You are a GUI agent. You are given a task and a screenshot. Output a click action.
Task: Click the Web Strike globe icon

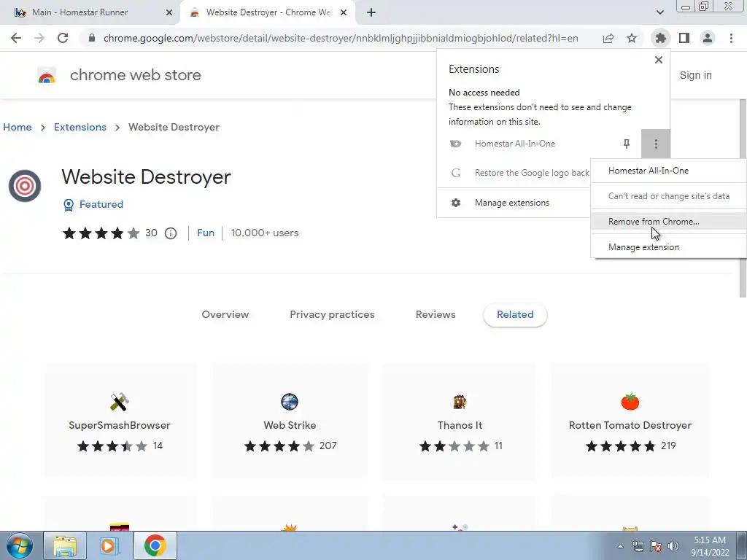(x=290, y=402)
